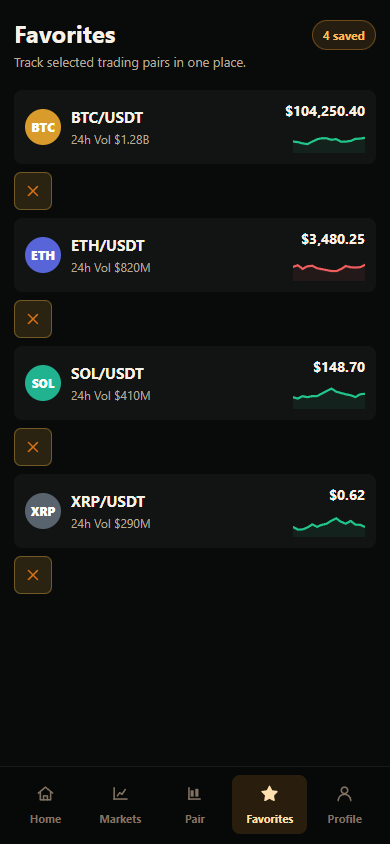Click the green SOL coin icon
The height and width of the screenshot is (844, 390).
tap(43, 383)
